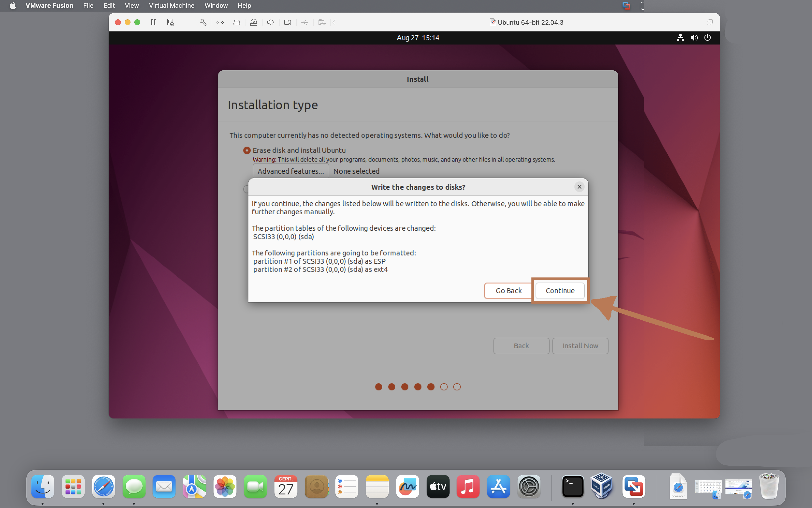The height and width of the screenshot is (508, 812).
Task: Open the Help menu
Action: pyautogui.click(x=244, y=5)
